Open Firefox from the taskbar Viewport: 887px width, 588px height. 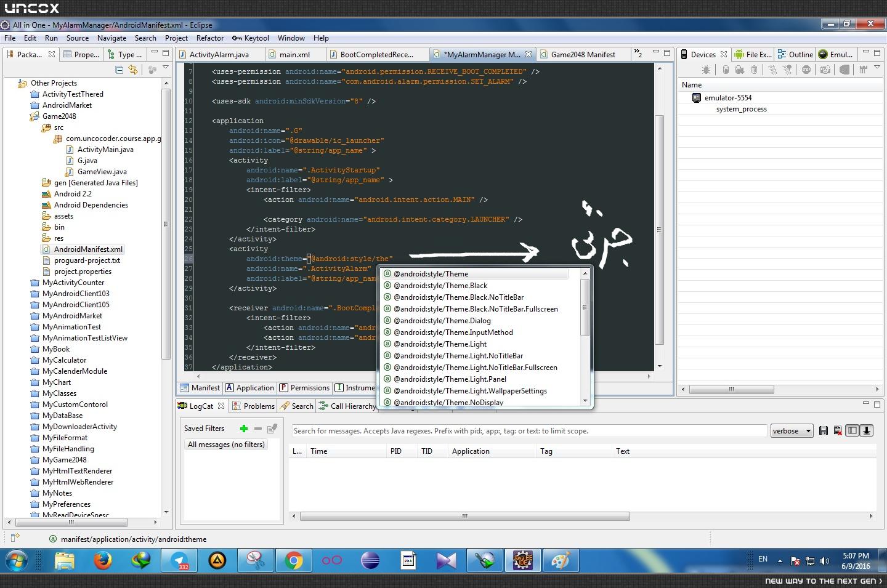click(x=103, y=560)
